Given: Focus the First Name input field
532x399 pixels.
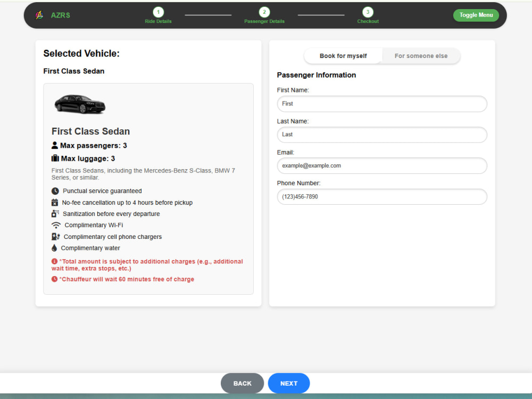Looking at the screenshot, I should 382,104.
